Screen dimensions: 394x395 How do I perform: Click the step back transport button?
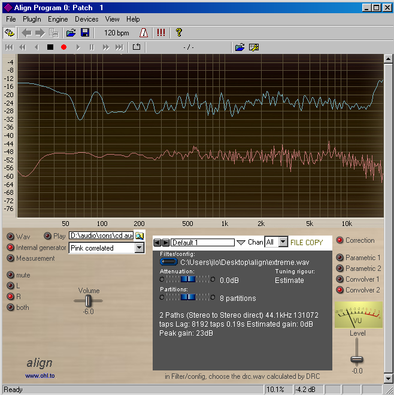(x=36, y=47)
